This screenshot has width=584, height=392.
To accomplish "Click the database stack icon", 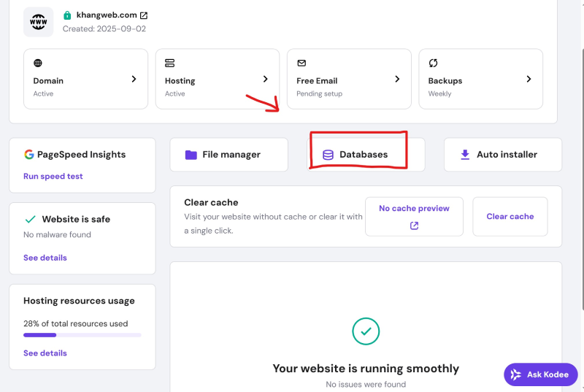I will pyautogui.click(x=328, y=155).
